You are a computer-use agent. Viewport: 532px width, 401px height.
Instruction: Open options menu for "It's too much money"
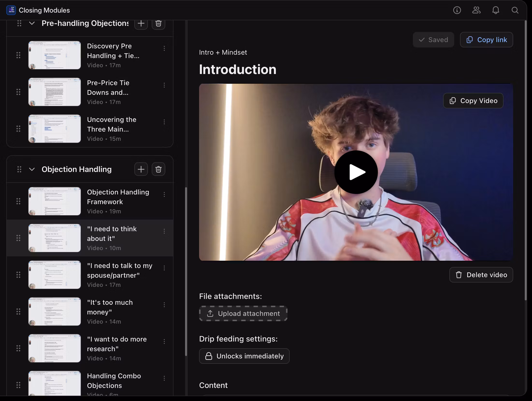(x=164, y=305)
